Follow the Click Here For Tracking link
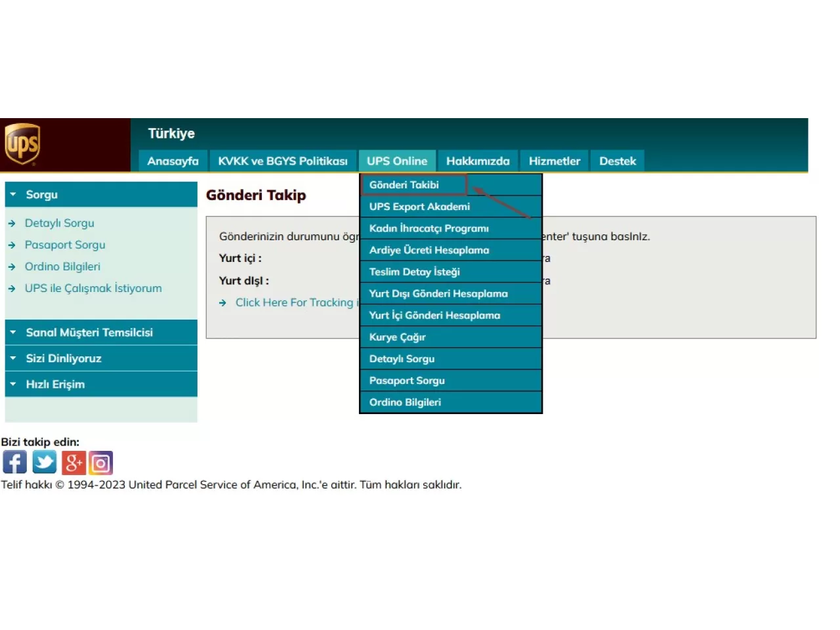This screenshot has width=840, height=630. pyautogui.click(x=294, y=303)
